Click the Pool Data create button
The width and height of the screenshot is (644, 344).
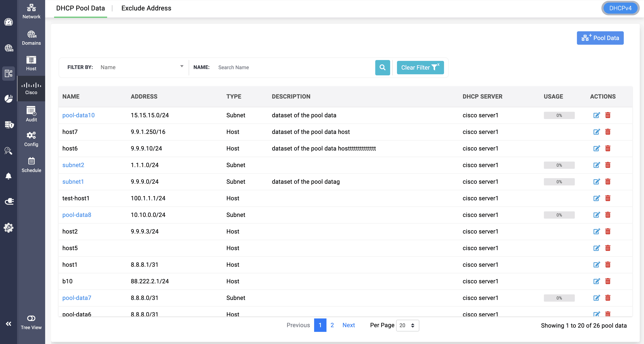pos(600,38)
